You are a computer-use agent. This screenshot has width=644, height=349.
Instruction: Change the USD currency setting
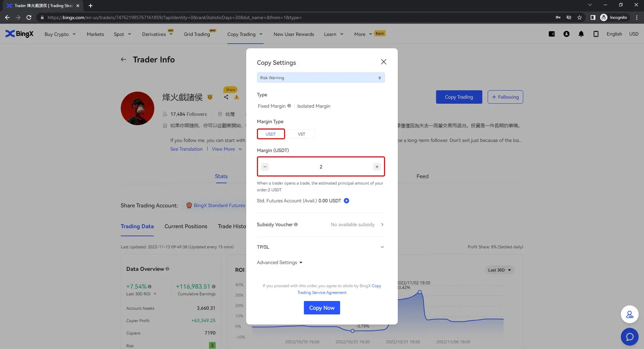634,34
